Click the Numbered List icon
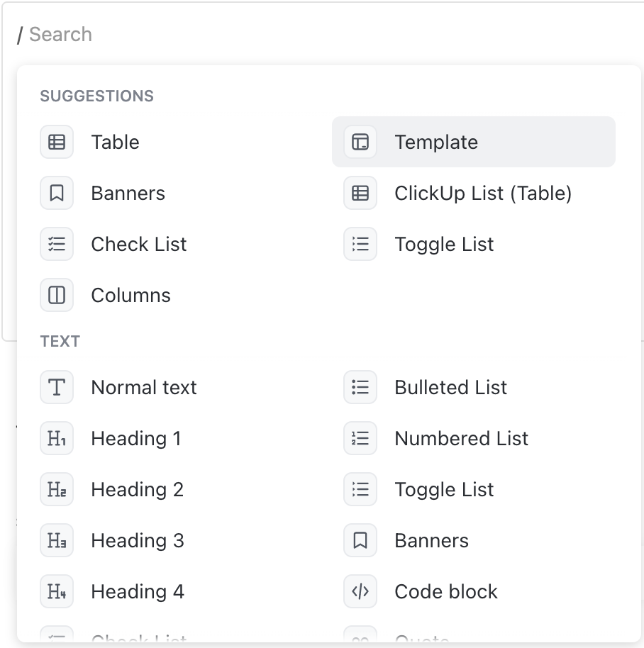This screenshot has height=648, width=644. (x=360, y=438)
